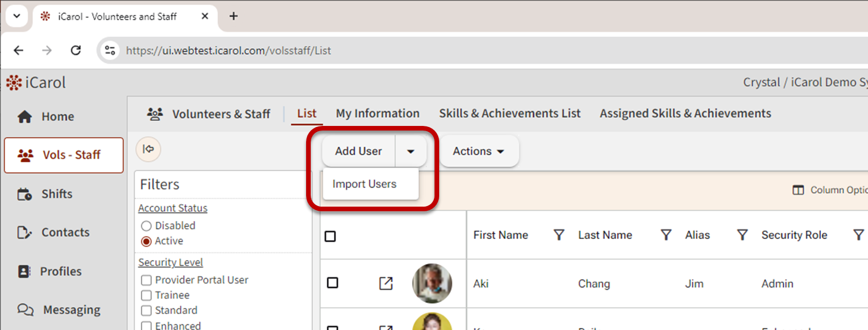Choose Import Users from the menu

[x=364, y=184]
